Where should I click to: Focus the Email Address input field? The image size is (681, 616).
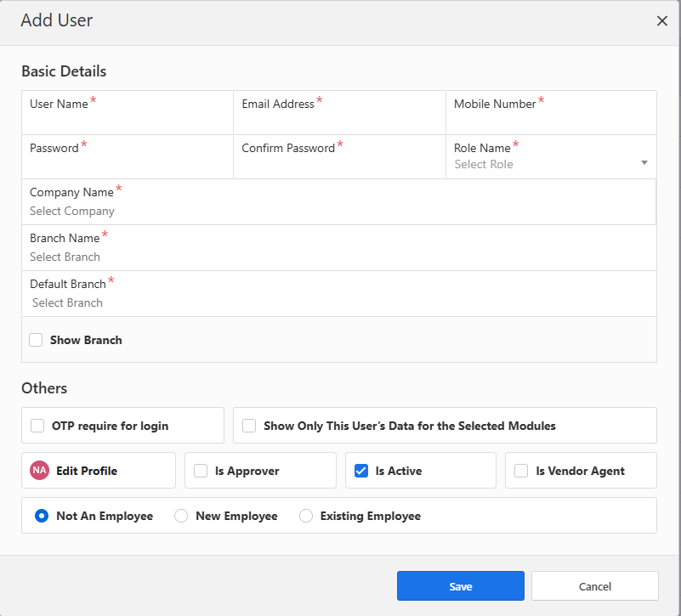[x=339, y=121]
